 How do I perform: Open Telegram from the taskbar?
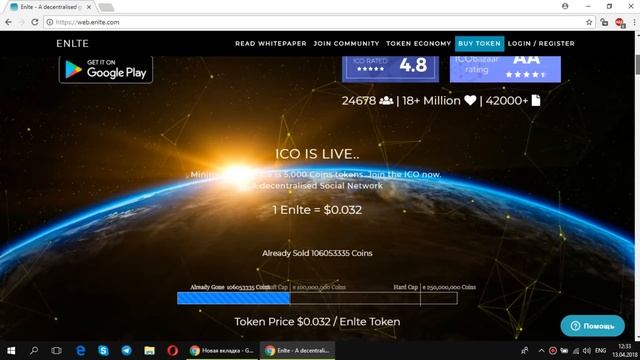(x=127, y=351)
